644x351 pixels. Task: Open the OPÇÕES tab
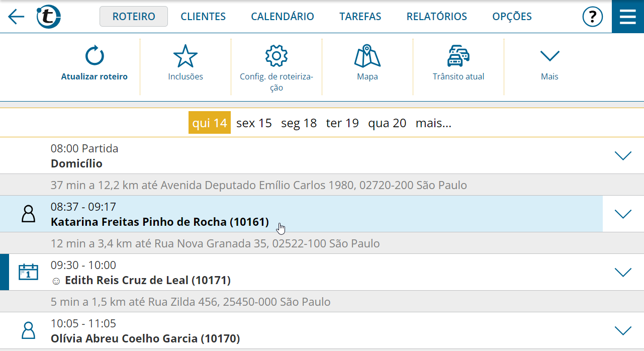[512, 17]
